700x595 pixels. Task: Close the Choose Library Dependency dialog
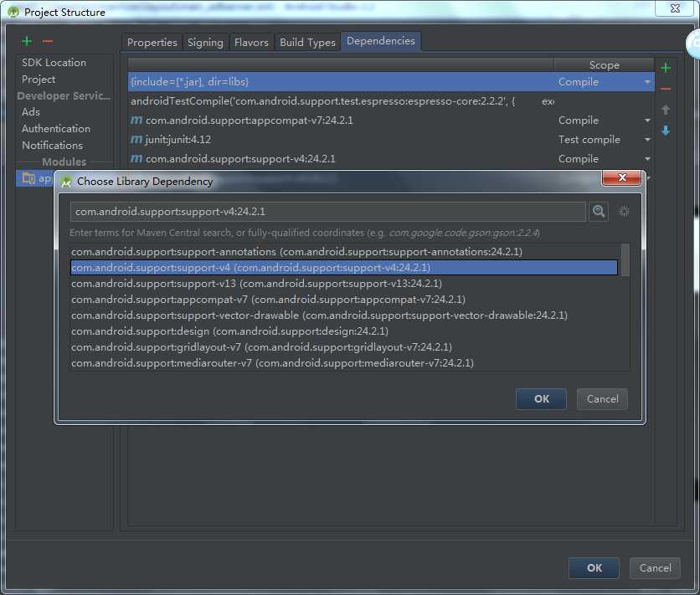click(622, 177)
